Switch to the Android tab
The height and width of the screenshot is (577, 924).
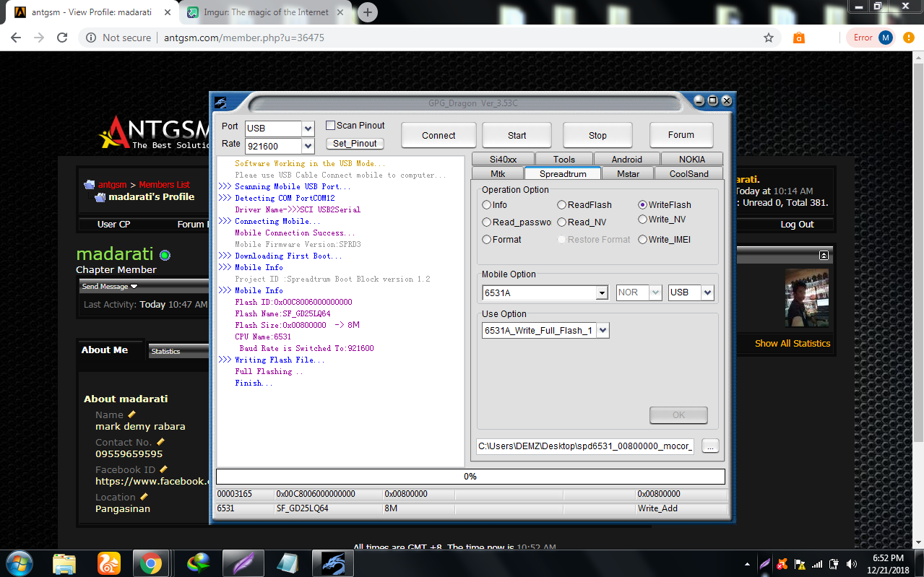tap(626, 160)
